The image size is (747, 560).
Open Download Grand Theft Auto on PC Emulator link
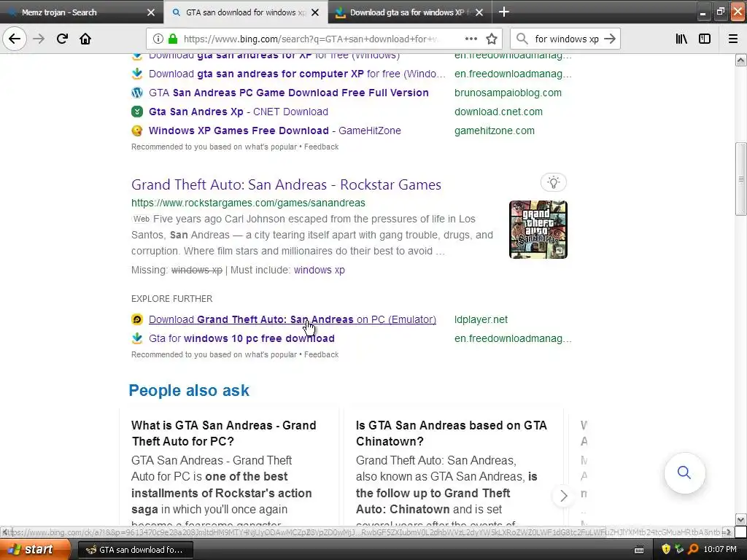[x=293, y=319]
